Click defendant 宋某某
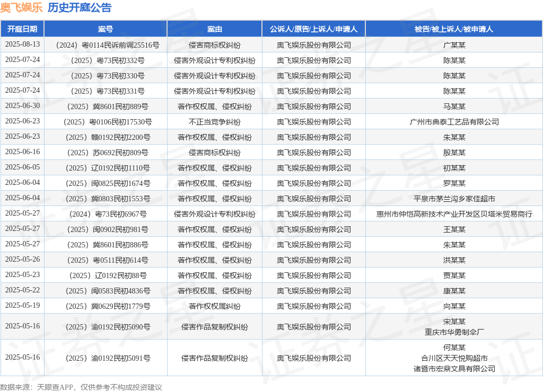Viewport: 543px width, 392px height. click(x=454, y=322)
